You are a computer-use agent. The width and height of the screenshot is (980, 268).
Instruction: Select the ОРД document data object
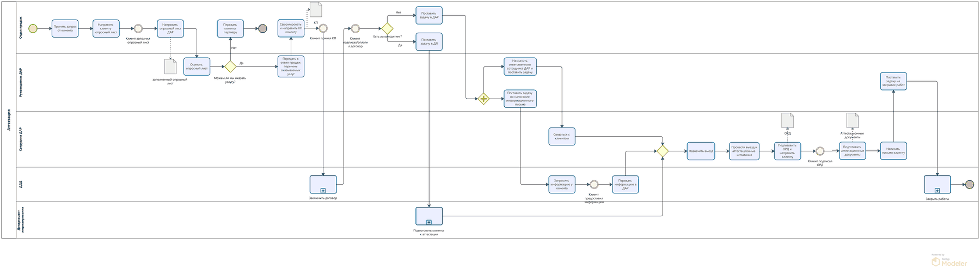[787, 120]
